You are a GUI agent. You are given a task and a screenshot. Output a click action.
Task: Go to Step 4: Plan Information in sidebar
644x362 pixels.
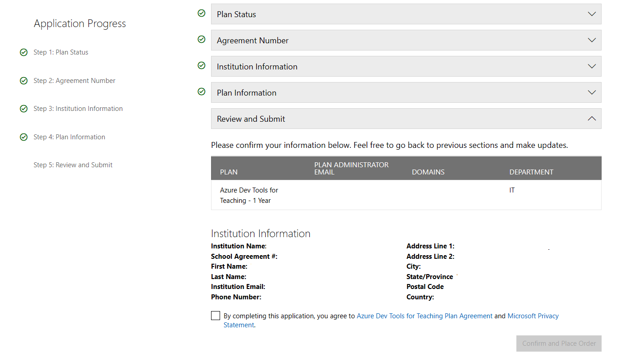click(69, 137)
